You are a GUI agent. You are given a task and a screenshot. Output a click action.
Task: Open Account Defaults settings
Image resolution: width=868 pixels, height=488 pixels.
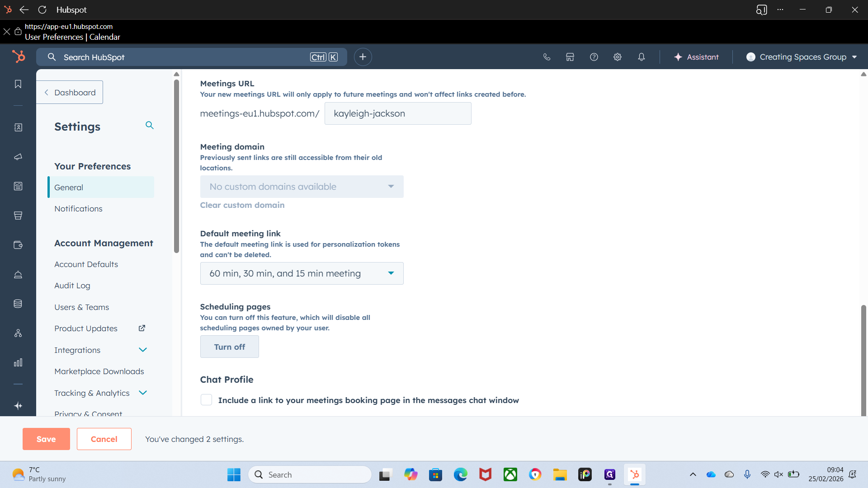click(86, 264)
